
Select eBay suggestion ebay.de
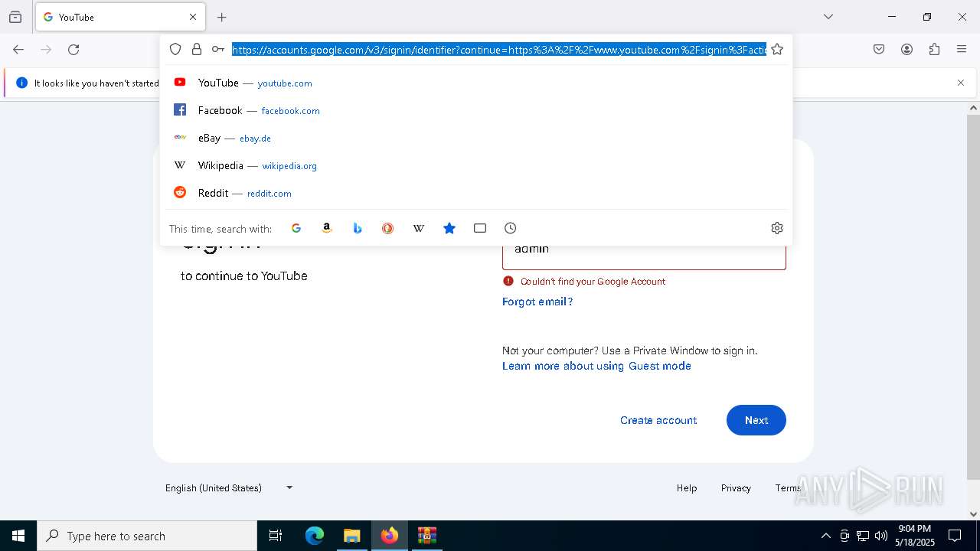click(476, 138)
